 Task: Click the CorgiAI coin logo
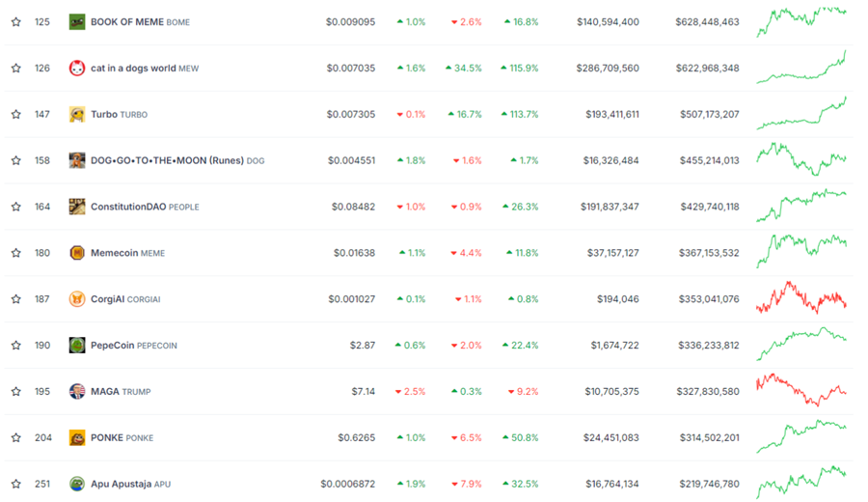click(x=77, y=299)
